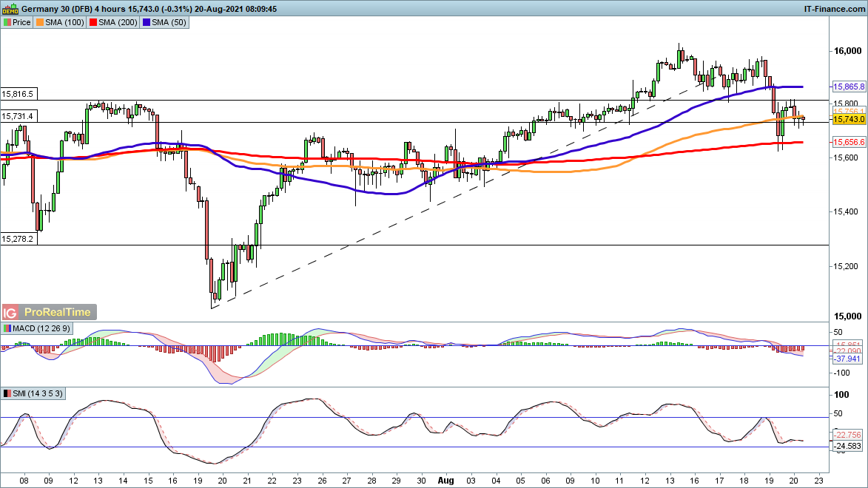Click the green-red Price legend icon
868x488 pixels.
7,22
